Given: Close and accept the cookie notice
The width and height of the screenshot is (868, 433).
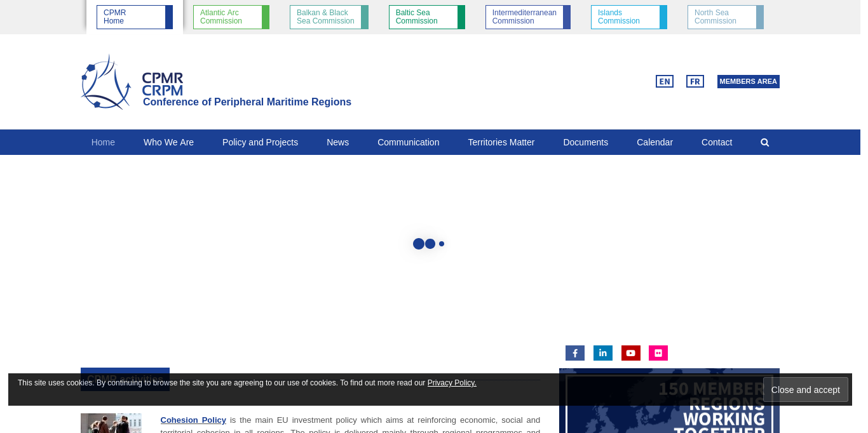Looking at the screenshot, I should click(x=805, y=390).
